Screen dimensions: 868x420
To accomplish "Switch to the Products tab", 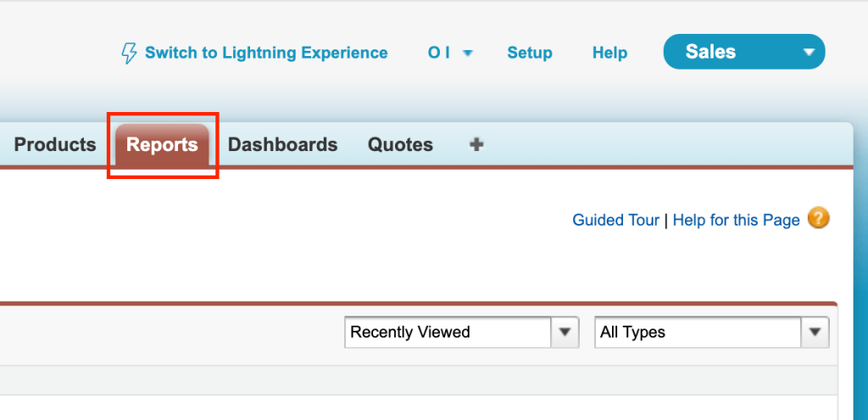I will point(55,144).
